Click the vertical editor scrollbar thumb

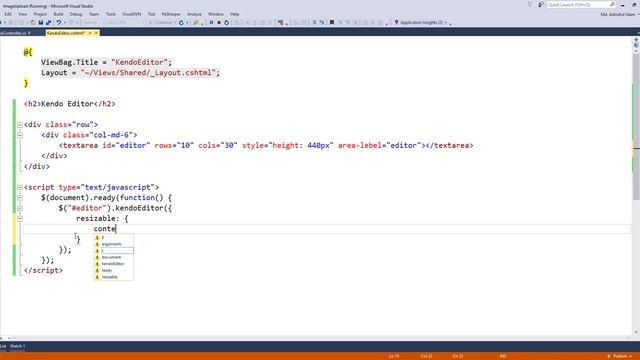pyautogui.click(x=636, y=127)
